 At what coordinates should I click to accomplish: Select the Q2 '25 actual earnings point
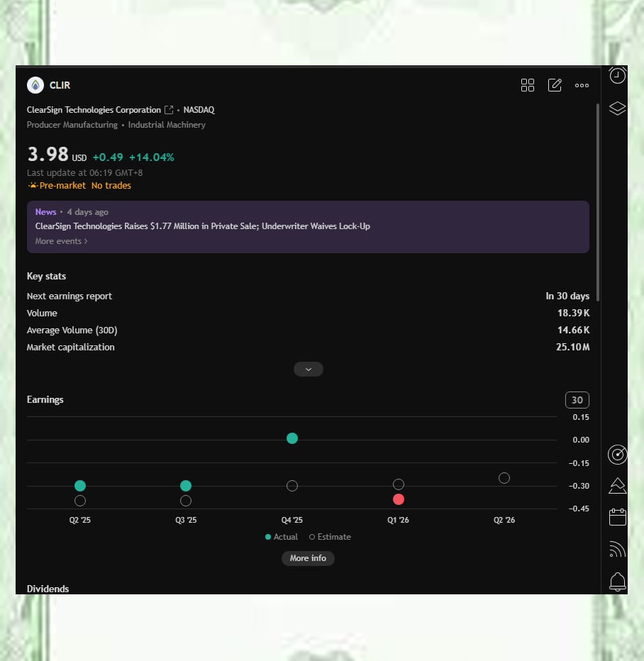[x=80, y=486]
